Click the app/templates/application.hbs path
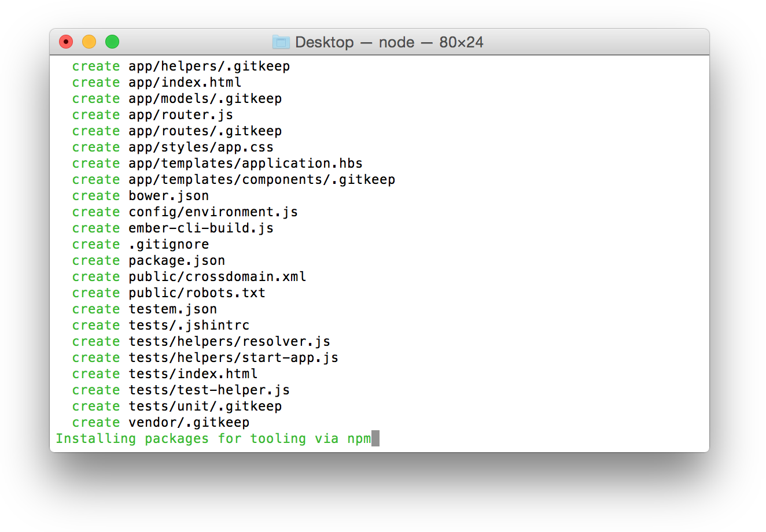This screenshot has width=766, height=532. click(246, 163)
